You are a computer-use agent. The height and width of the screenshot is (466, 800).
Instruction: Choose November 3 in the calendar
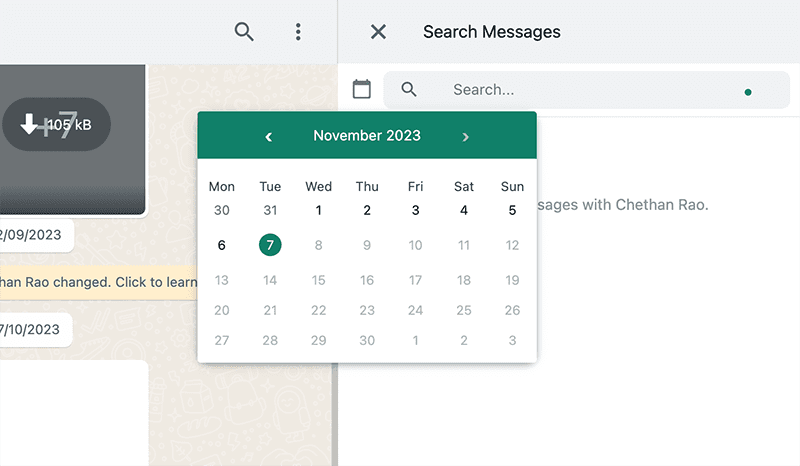416,210
